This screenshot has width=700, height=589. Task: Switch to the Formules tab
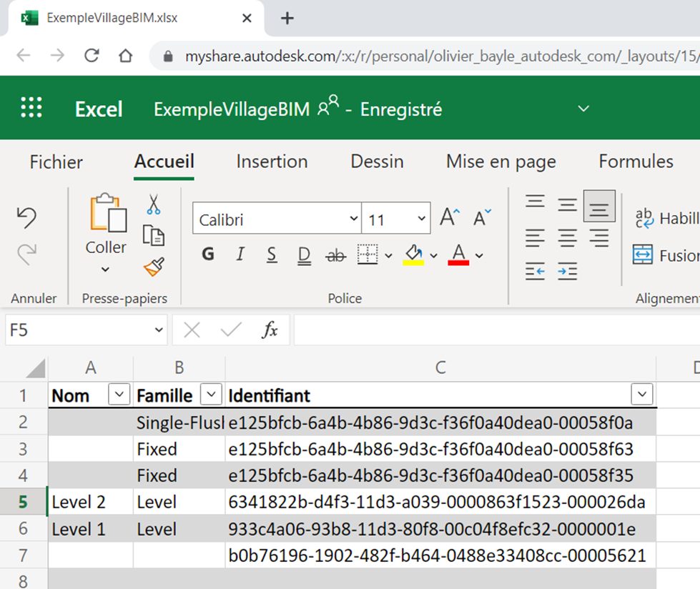point(636,162)
